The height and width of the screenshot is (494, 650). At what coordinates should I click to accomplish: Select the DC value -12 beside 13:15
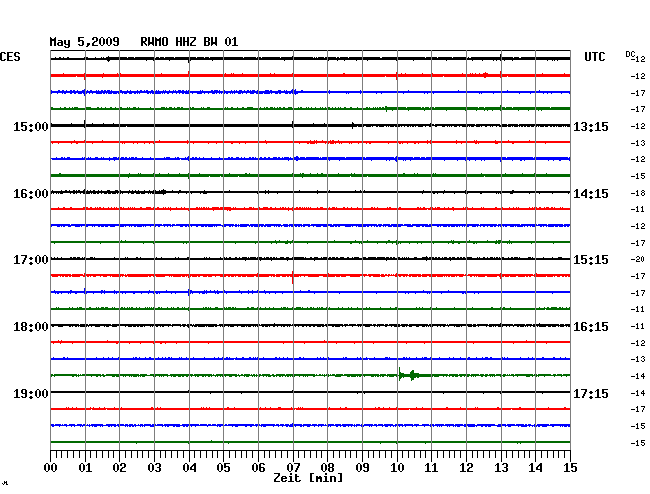click(638, 126)
